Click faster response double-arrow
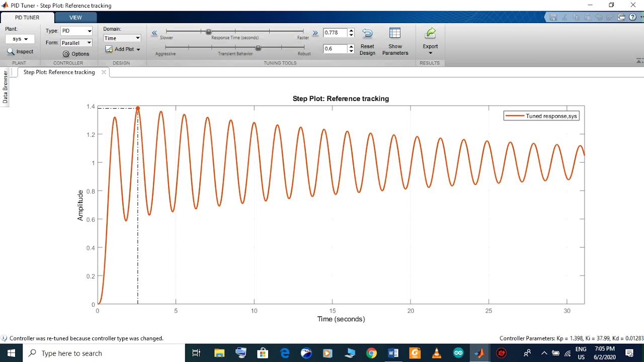The image size is (644, 362). tap(315, 33)
